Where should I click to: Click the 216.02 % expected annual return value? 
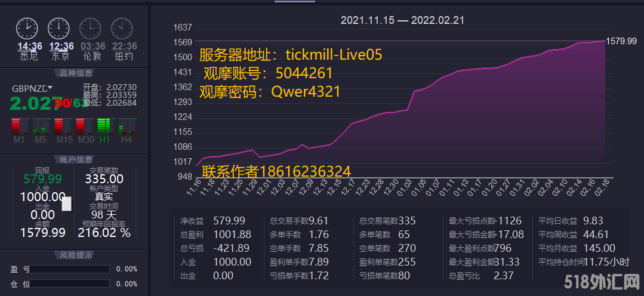tap(104, 233)
